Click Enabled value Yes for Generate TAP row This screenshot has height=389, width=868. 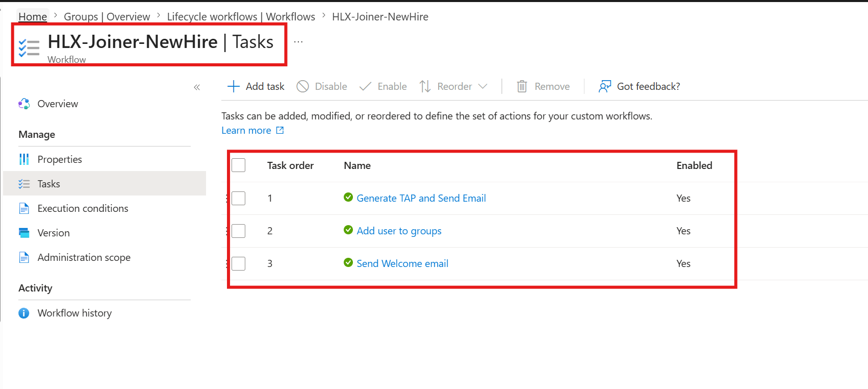(x=683, y=198)
